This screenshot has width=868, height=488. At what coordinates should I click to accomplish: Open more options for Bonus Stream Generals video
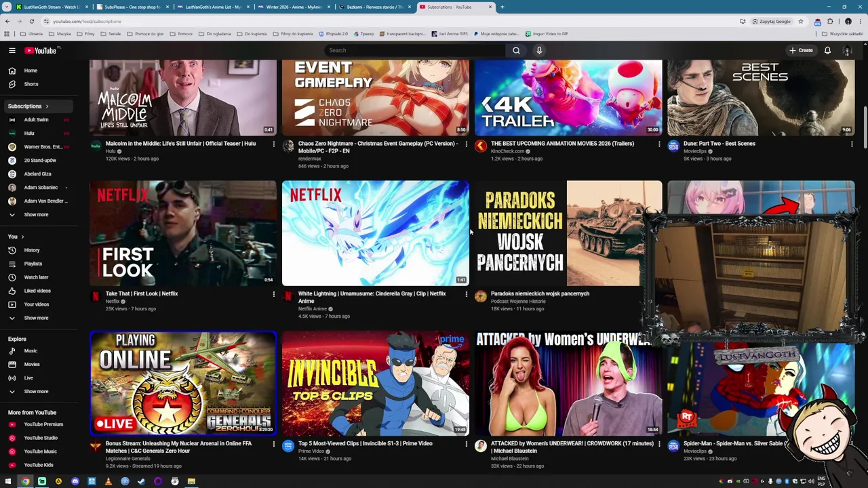click(273, 444)
